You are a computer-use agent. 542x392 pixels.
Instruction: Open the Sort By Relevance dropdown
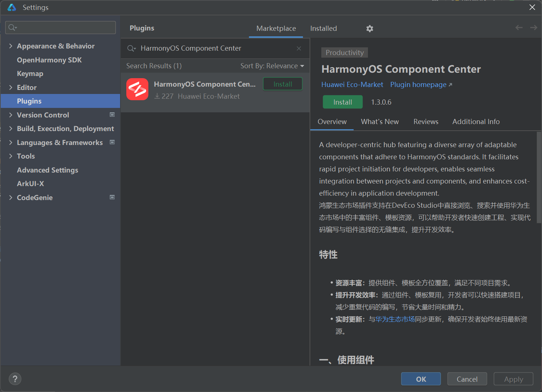tap(272, 66)
